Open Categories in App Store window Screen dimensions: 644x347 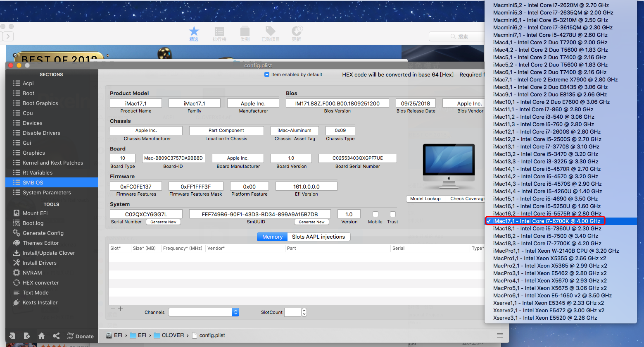(245, 34)
